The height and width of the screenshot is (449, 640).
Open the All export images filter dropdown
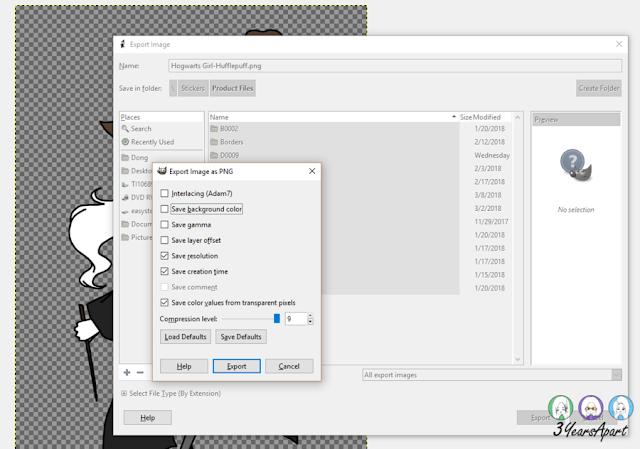point(492,375)
